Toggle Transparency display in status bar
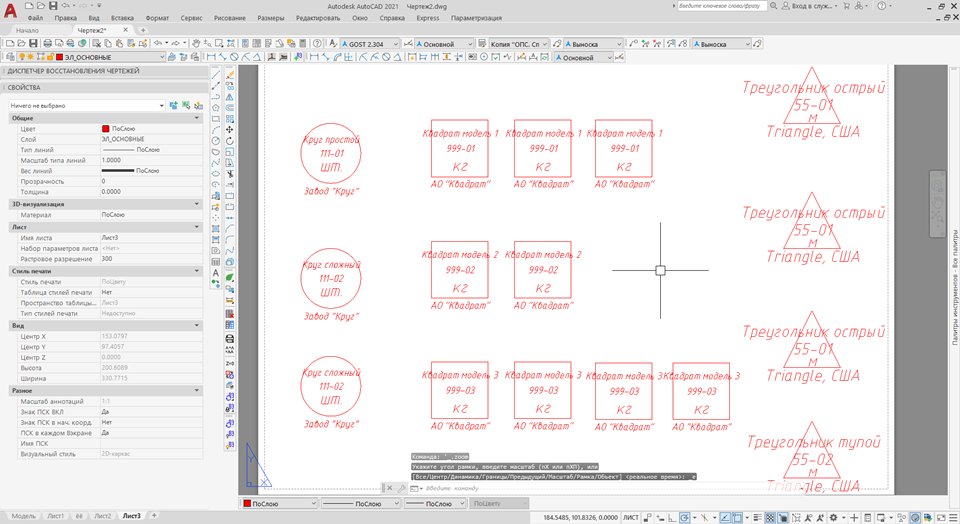This screenshot has height=524, width=960. point(770,518)
